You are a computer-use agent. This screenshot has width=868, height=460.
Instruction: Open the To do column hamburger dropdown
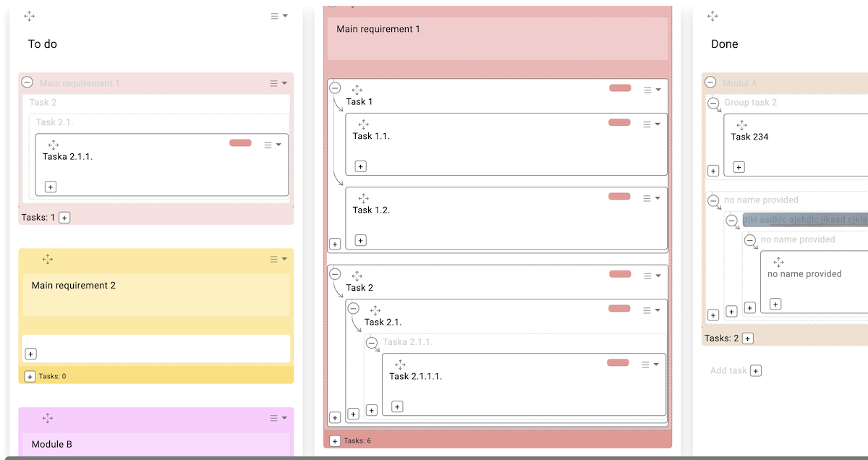279,16
